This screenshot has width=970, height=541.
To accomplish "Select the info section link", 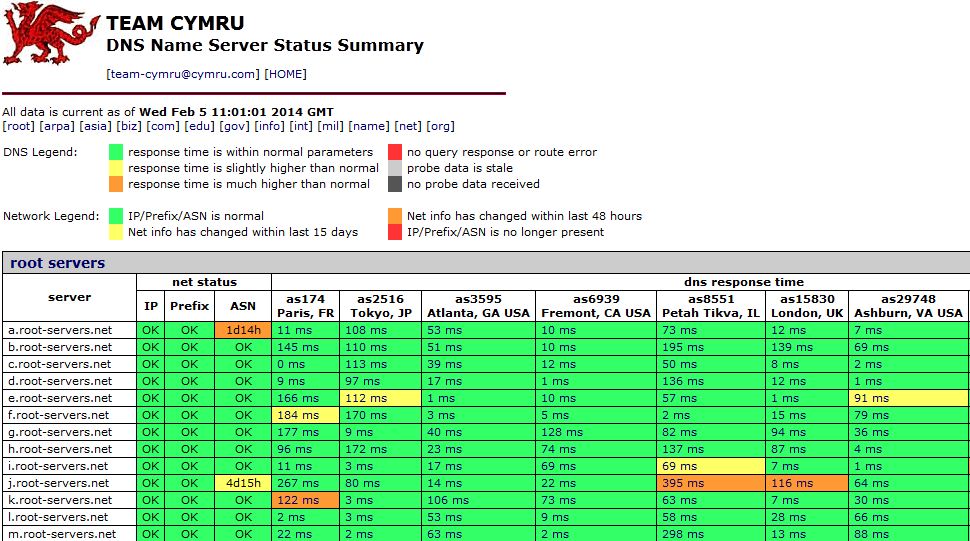I will tap(270, 126).
